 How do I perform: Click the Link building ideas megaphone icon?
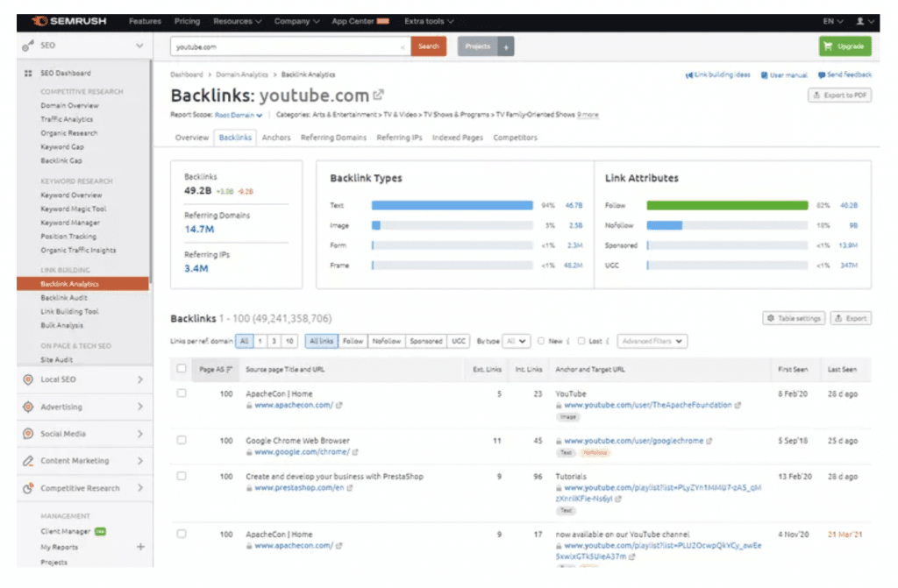coord(689,75)
